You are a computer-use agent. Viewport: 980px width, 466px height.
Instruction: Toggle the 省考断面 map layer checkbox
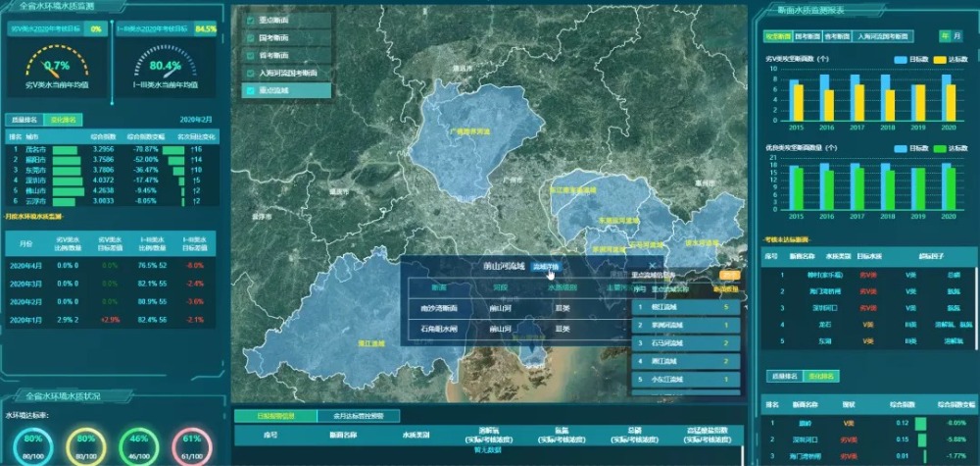pyautogui.click(x=251, y=56)
